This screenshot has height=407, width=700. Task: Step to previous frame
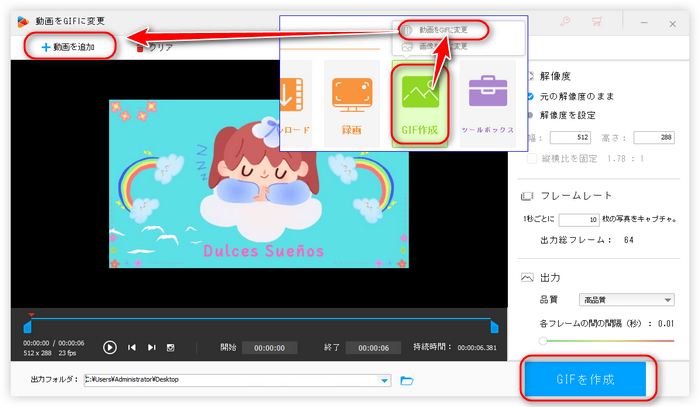(132, 347)
